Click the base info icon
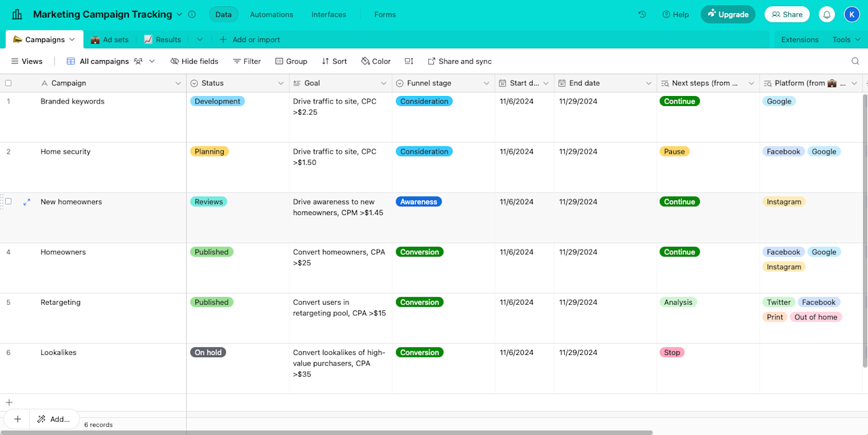868x435 pixels. tap(192, 14)
